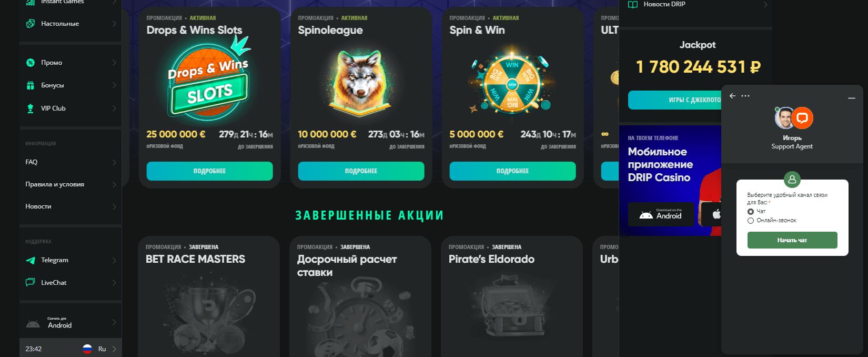Click the VIP Club trophy icon
The height and width of the screenshot is (357, 868).
(31, 108)
